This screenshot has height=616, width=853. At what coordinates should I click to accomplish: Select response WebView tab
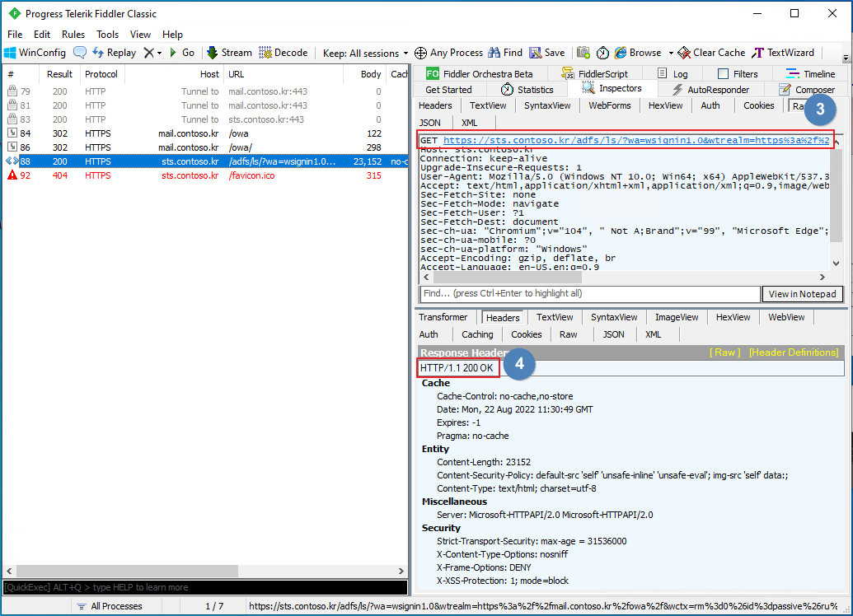coord(786,317)
